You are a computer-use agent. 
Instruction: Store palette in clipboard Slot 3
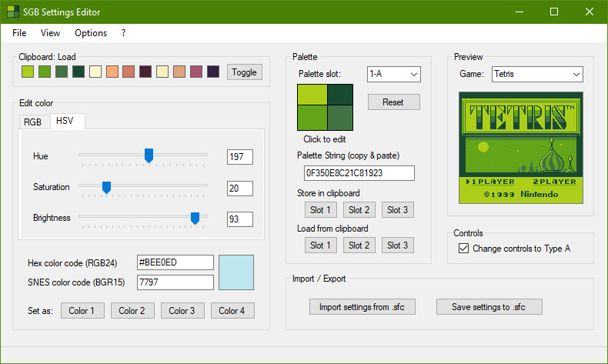pos(397,210)
